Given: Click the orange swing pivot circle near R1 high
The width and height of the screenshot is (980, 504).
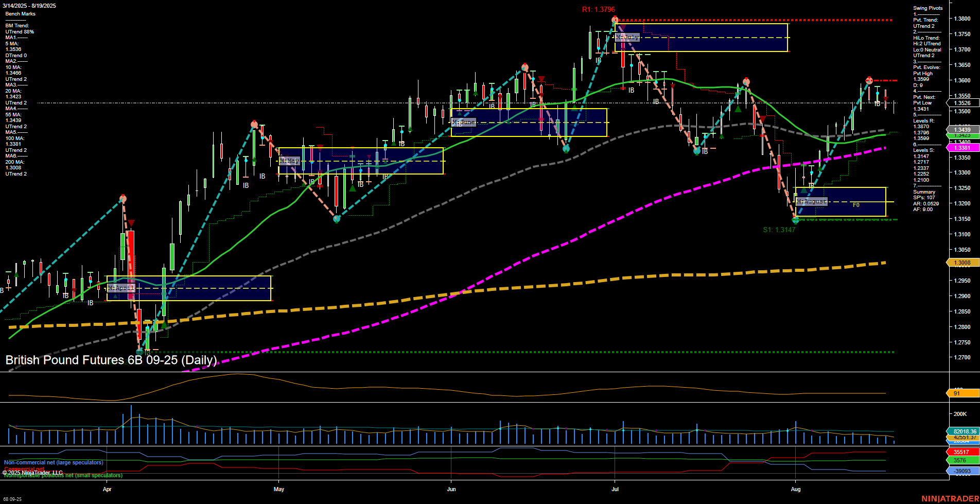Looking at the screenshot, I should coord(615,19).
